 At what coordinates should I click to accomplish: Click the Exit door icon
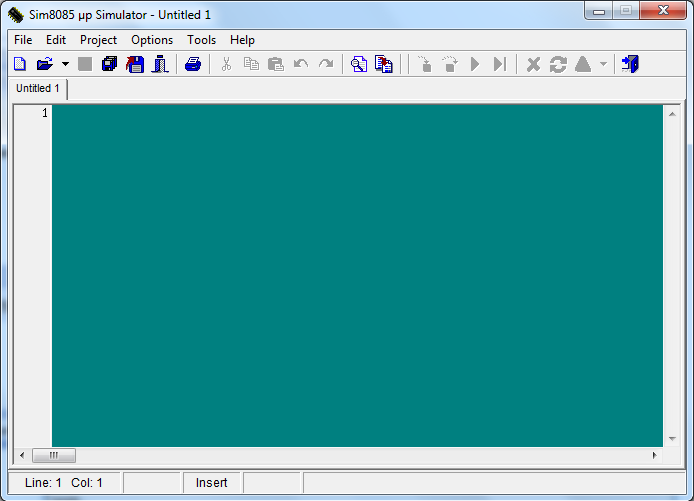pos(630,64)
